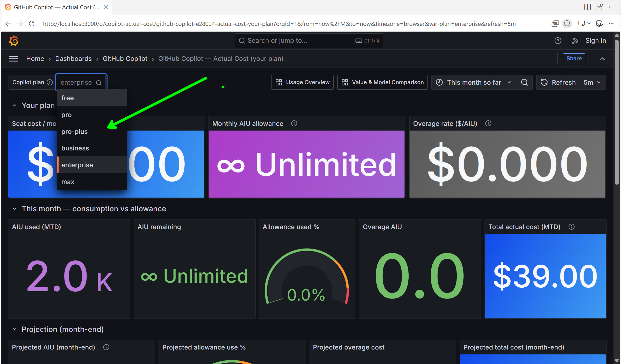Click the AIU used (MTD) panel title
The height and width of the screenshot is (364, 621).
click(x=37, y=227)
